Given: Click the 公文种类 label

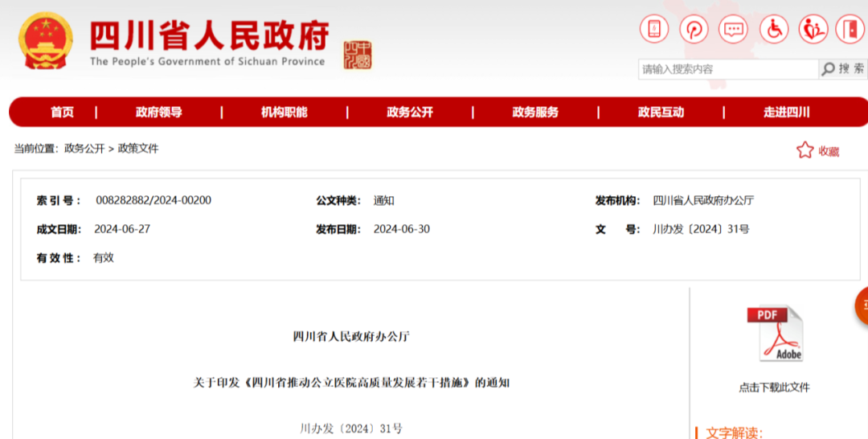Looking at the screenshot, I should [x=338, y=200].
